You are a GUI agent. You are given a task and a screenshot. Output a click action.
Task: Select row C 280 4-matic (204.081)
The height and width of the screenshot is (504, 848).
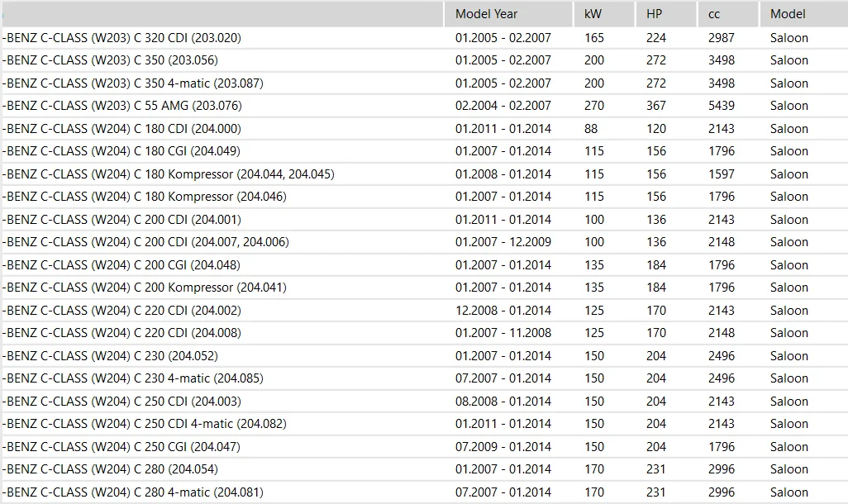pyautogui.click(x=424, y=492)
